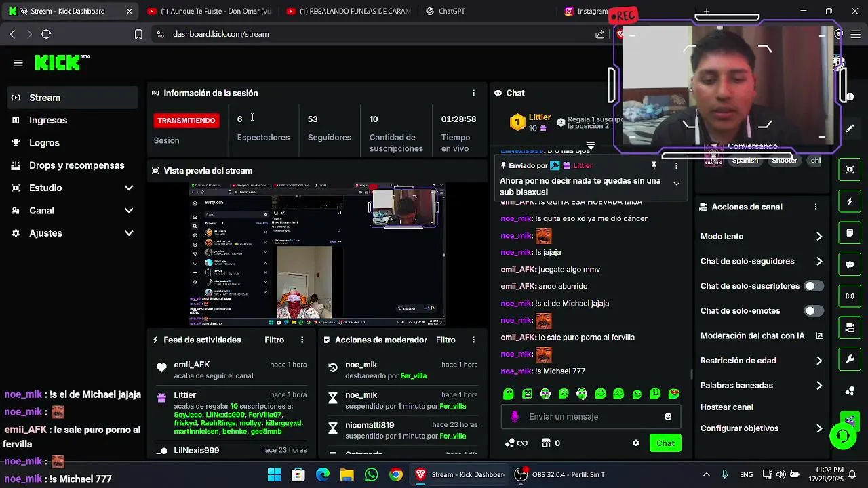Click the pencil edit icon in right rail
The height and width of the screenshot is (488, 868).
(850, 128)
